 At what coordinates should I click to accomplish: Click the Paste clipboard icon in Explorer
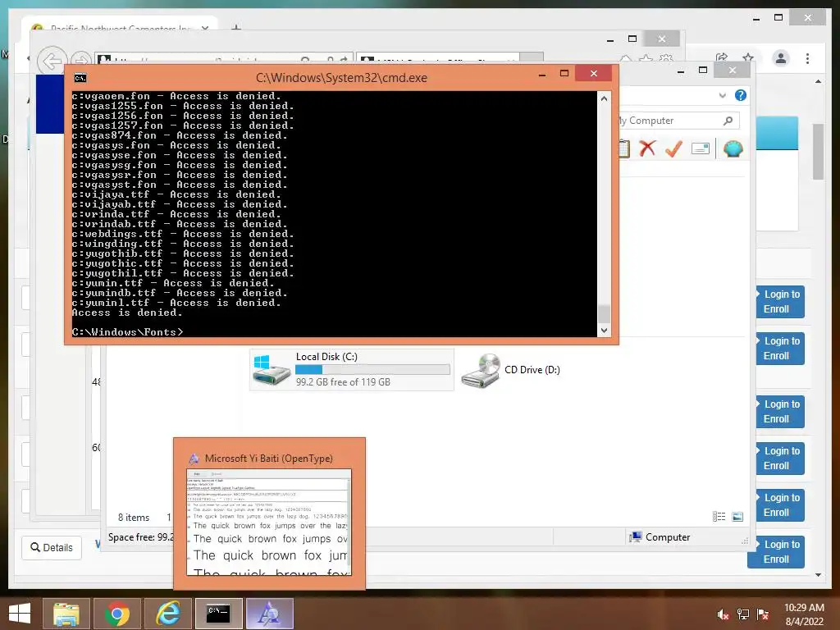624,148
